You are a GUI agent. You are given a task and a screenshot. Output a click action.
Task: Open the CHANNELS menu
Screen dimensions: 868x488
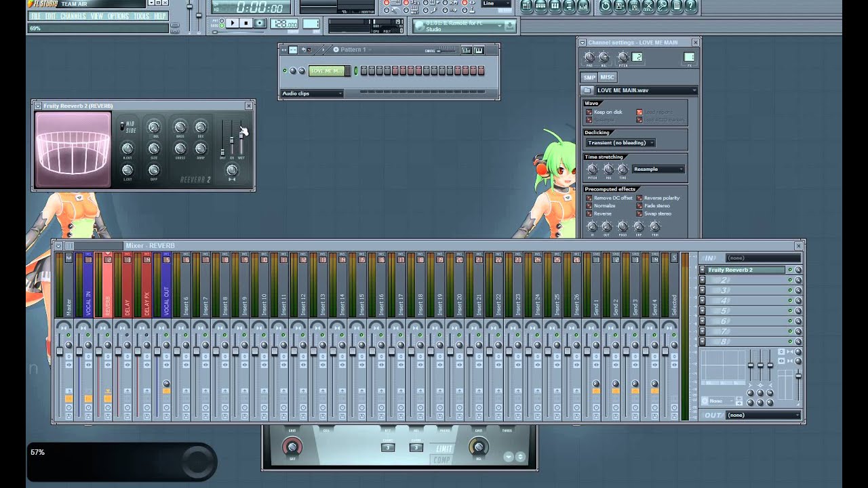pos(73,16)
